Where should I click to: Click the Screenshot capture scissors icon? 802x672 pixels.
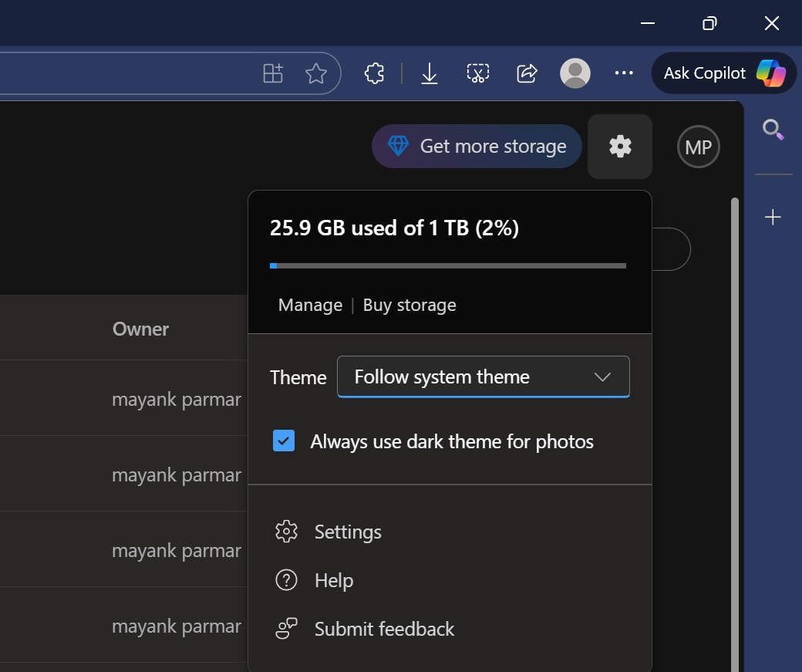pyautogui.click(x=478, y=73)
